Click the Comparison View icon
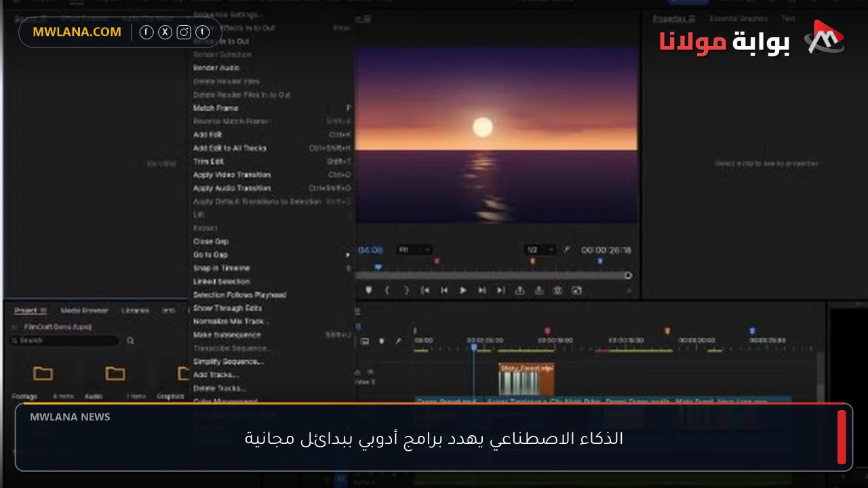Viewport: 868px width, 488px height. pos(576,290)
